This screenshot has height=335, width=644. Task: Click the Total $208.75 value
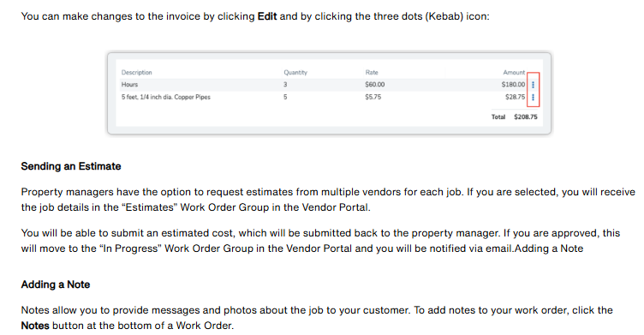point(525,117)
